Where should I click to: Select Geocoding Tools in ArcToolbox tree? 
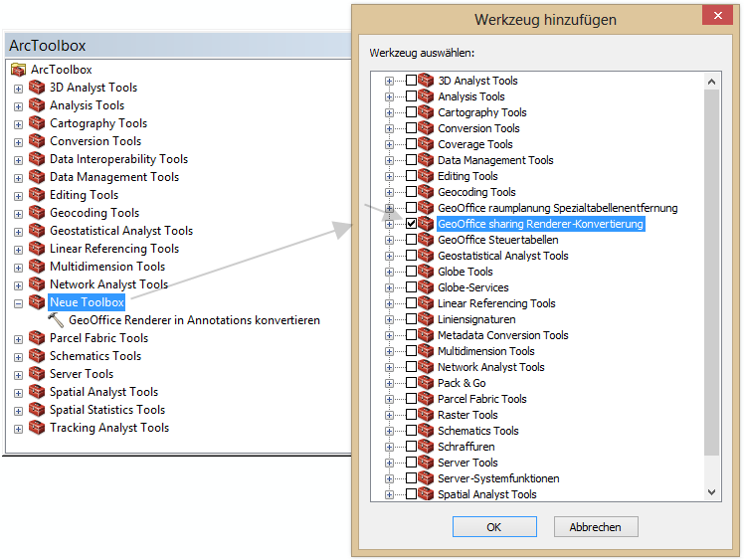point(94,213)
